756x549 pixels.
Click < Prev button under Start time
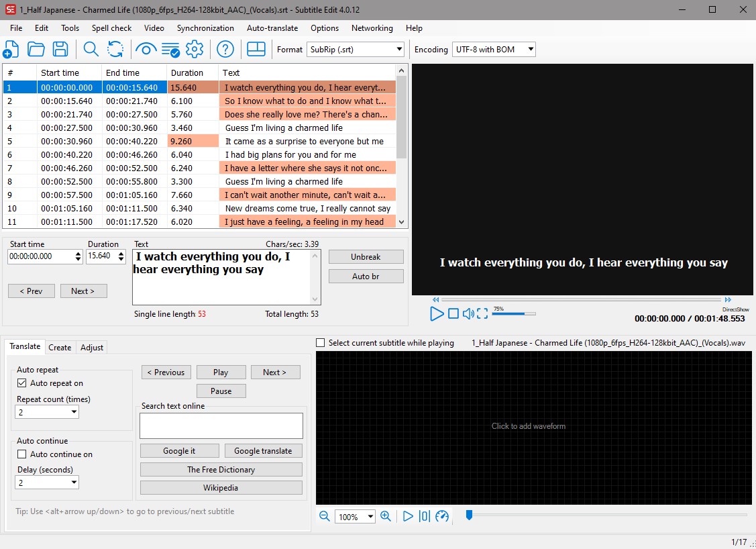pos(32,291)
